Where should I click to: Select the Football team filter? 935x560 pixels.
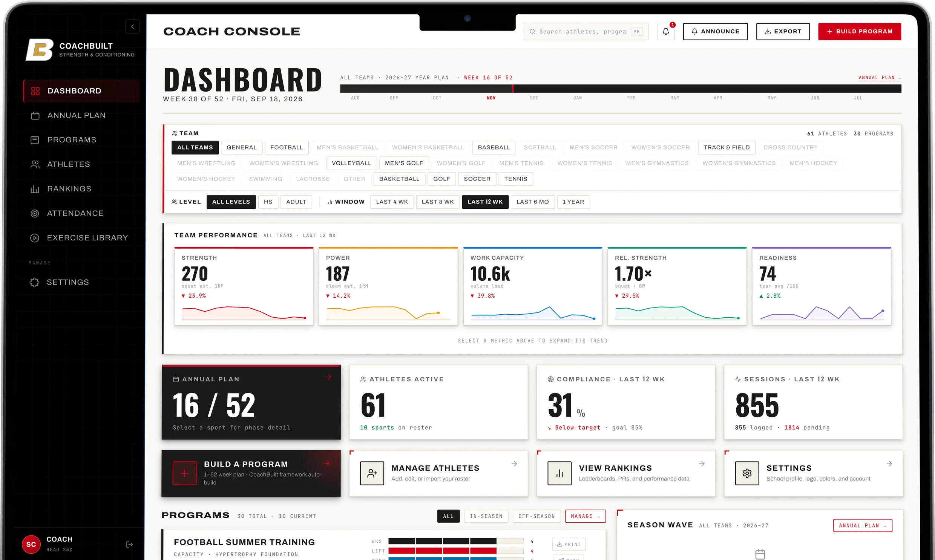[x=287, y=148]
